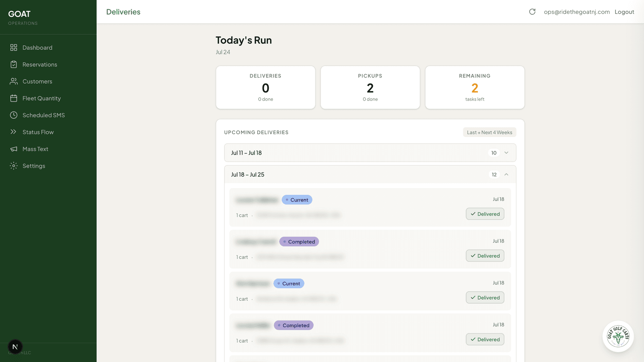Screen dimensions: 644x362
Task: Refresh deliveries with the reload icon
Action: [x=532, y=12]
